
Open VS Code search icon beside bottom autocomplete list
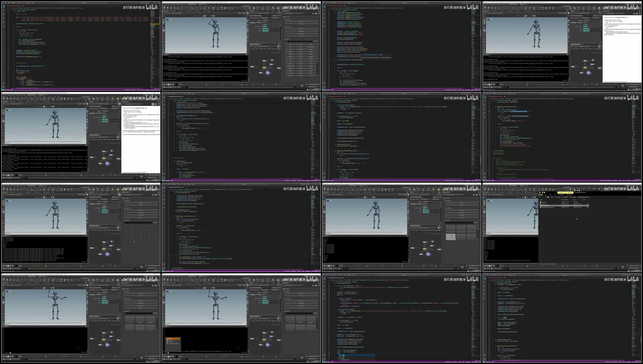(324, 282)
